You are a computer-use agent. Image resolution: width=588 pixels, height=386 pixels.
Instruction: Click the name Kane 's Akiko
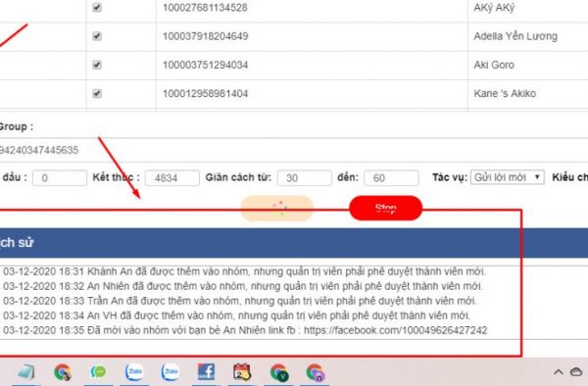pos(505,93)
